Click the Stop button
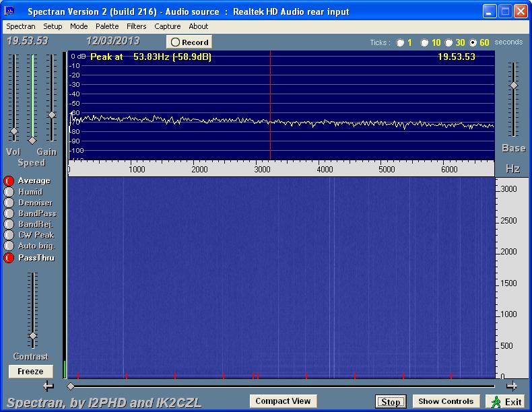Viewport: 532px width, 412px height. point(391,402)
